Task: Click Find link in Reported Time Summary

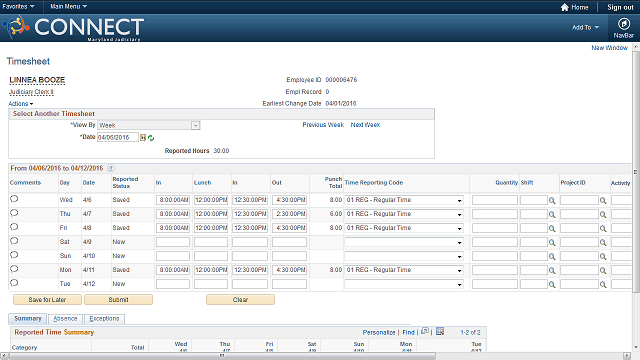Action: [408, 333]
